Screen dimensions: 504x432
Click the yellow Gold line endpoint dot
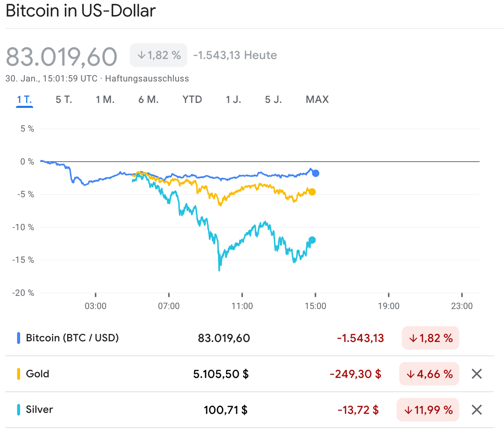[x=312, y=192]
